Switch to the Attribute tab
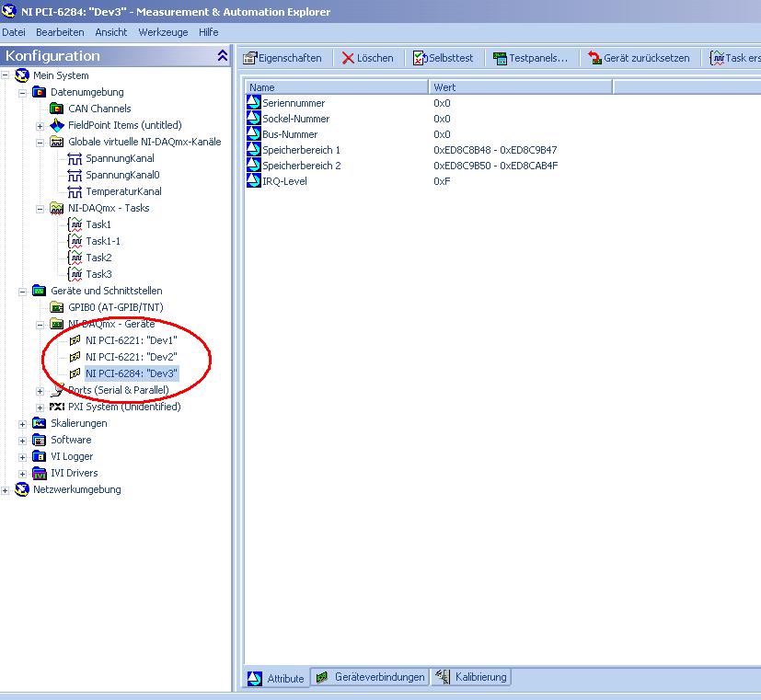761x700 pixels. point(276,678)
